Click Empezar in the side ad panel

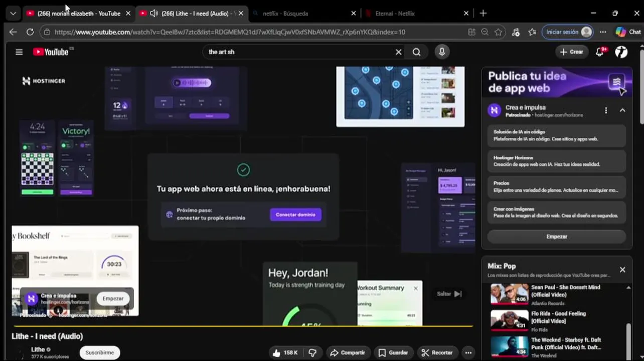pos(557,236)
